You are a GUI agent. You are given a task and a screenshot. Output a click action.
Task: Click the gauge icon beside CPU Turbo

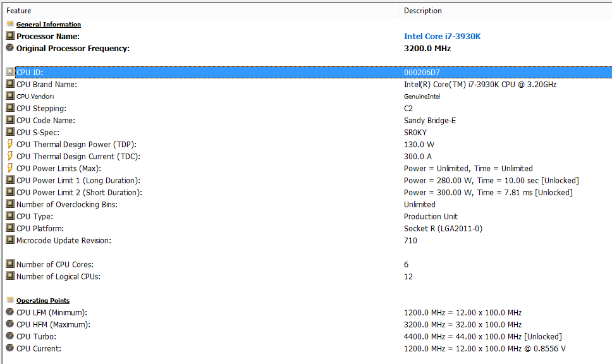point(10,336)
